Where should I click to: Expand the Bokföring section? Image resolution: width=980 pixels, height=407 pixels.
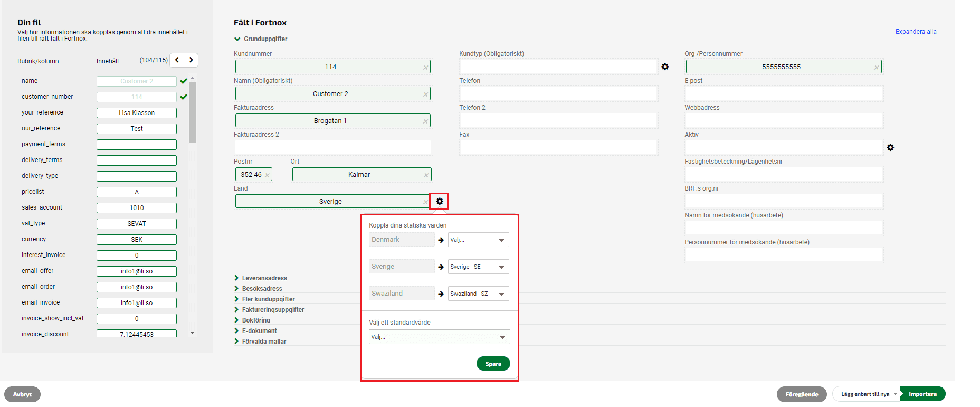[252, 320]
